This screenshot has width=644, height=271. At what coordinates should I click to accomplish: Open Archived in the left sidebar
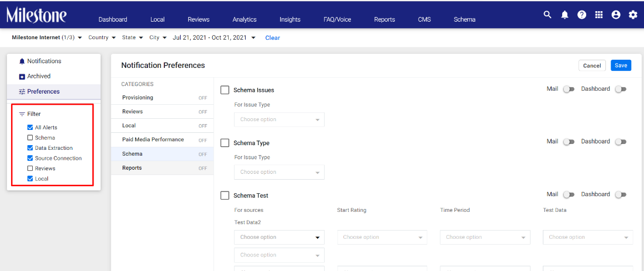coord(54,76)
